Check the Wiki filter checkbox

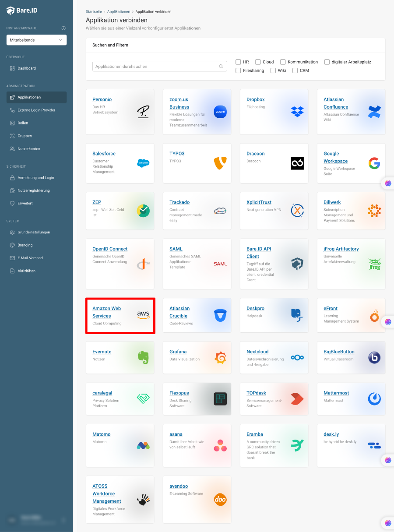tap(273, 70)
